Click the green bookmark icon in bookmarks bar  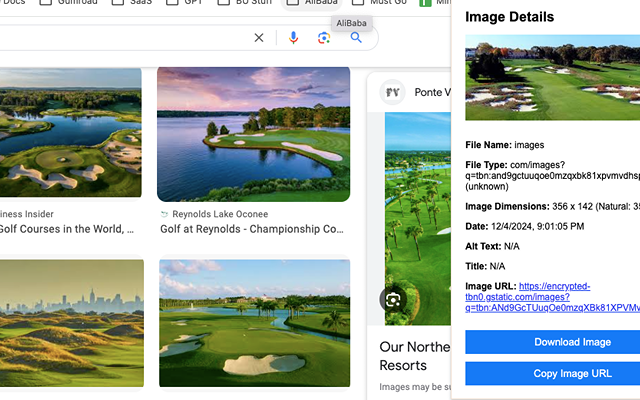[425, 2]
